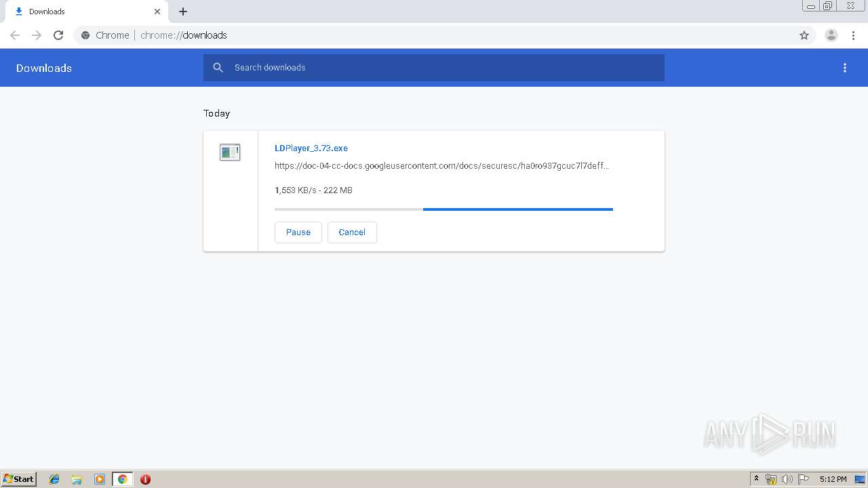Launch Internet Explorer from taskbar
The width and height of the screenshot is (868, 488).
(x=54, y=479)
